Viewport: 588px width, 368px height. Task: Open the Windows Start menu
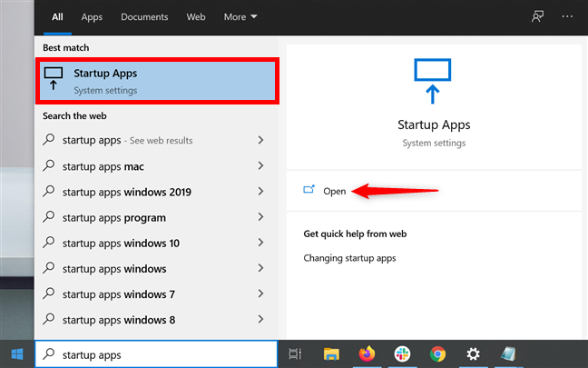point(17,353)
